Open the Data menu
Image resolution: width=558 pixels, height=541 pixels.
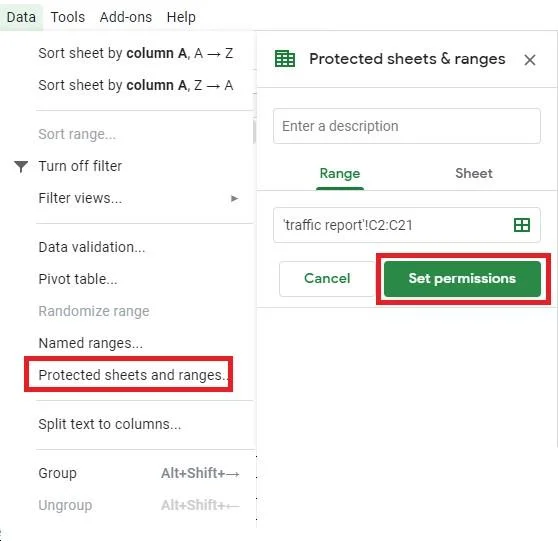(21, 17)
